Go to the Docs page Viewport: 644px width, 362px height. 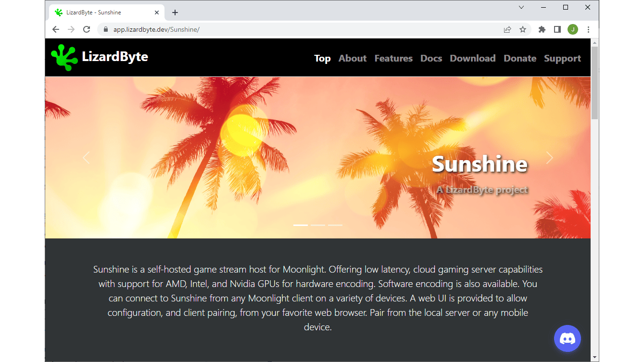431,58
